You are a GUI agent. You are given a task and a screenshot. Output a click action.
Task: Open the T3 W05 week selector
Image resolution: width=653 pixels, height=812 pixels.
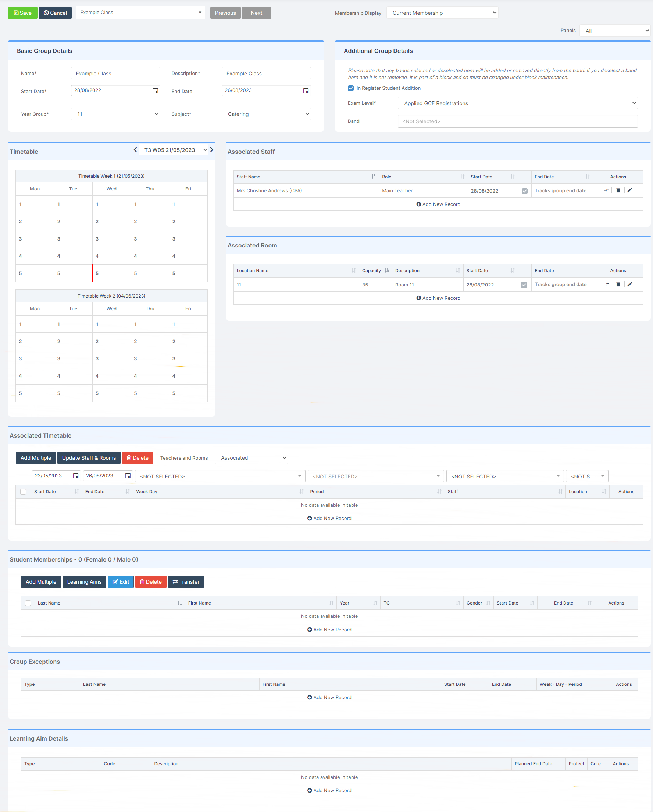click(x=173, y=150)
